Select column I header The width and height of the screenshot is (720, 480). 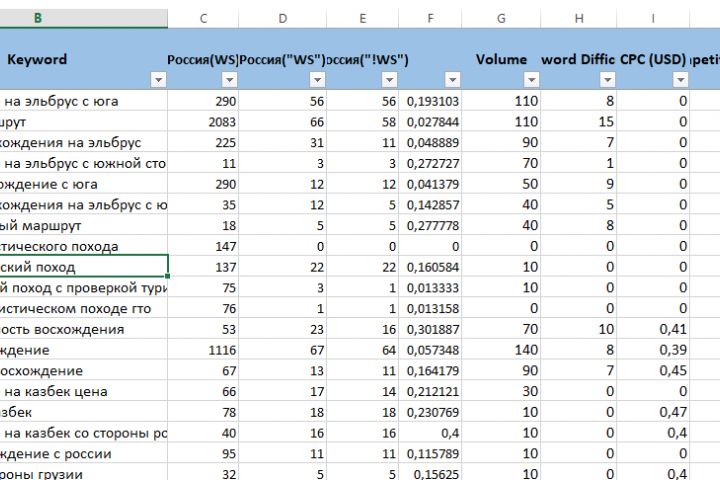click(653, 18)
